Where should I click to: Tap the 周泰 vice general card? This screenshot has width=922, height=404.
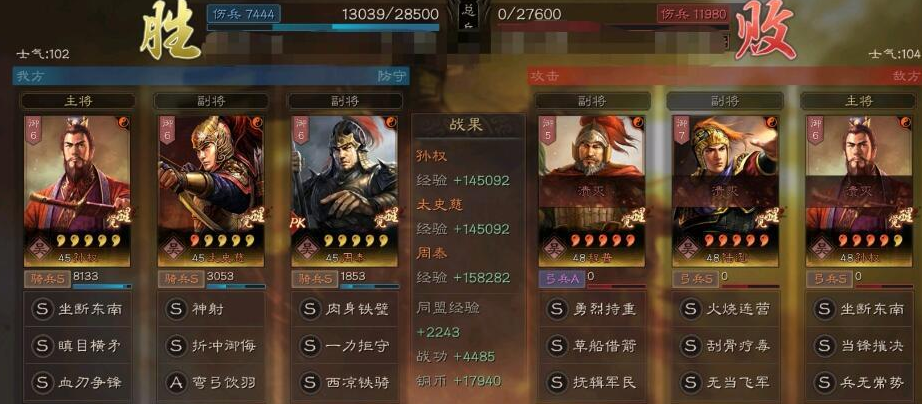[345, 191]
